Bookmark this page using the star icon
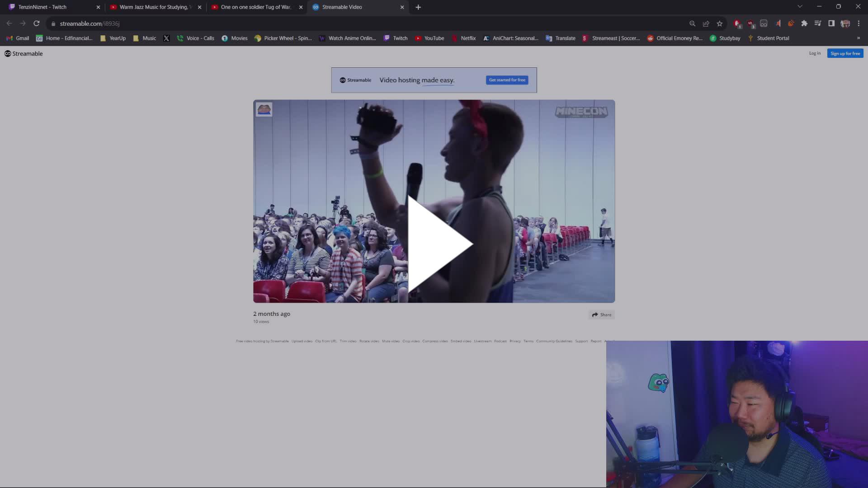Viewport: 868px width, 488px height. pyautogui.click(x=720, y=23)
